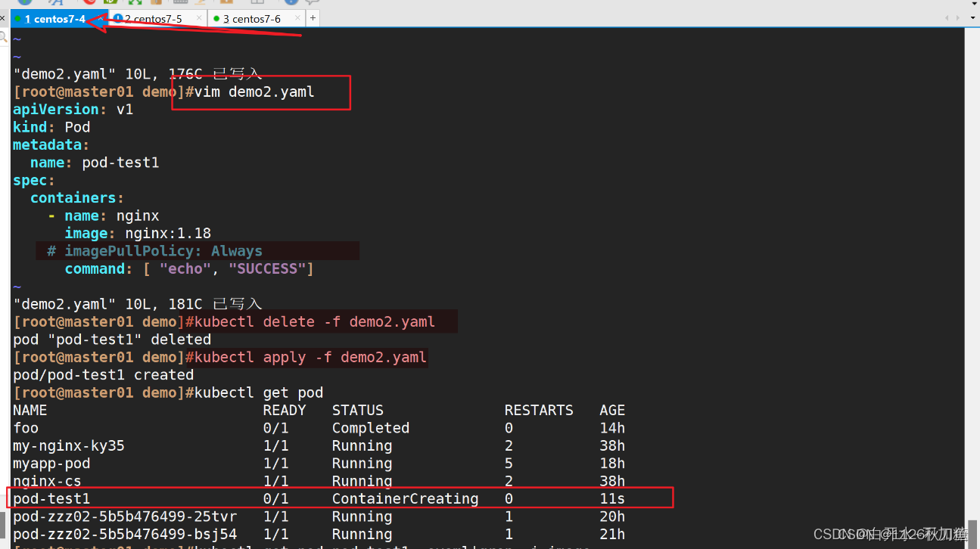This screenshot has height=549, width=980.
Task: Switch to the centos7-6 session tab
Action: pyautogui.click(x=256, y=19)
